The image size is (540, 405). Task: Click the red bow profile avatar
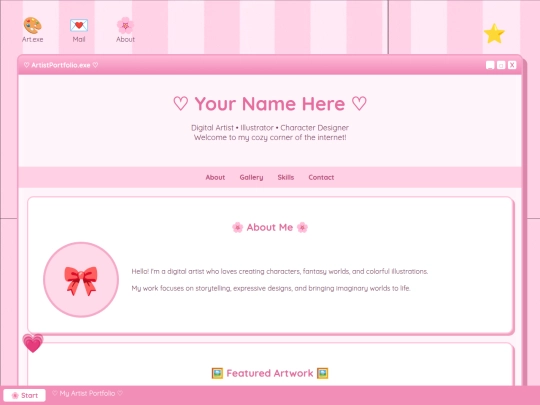click(81, 280)
